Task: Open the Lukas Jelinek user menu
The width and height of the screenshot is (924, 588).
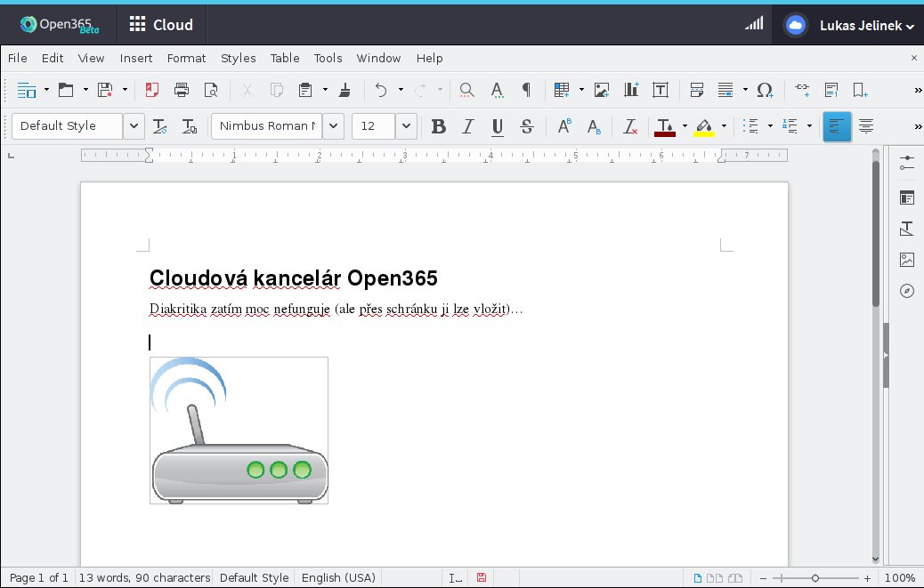Action: (867, 25)
